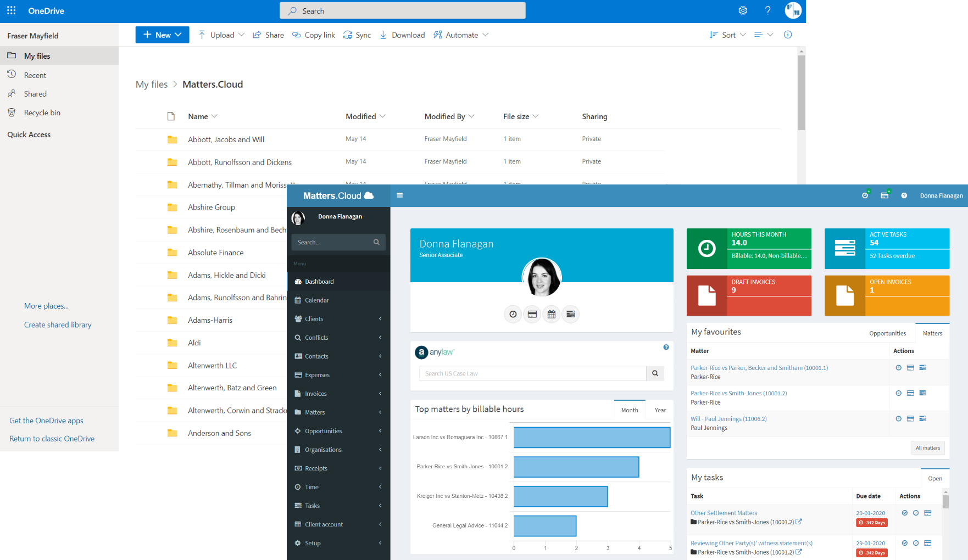Switch to the Month tab of billable hours
Image resolution: width=968 pixels, height=560 pixels.
[x=630, y=410]
